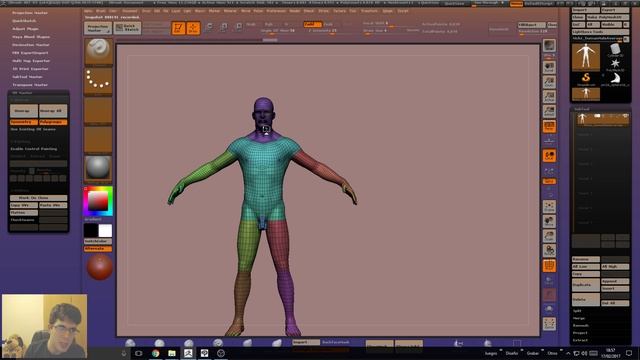640x360 pixels.
Task: Toggle Solo mode in right shelf
Action: coord(549,309)
